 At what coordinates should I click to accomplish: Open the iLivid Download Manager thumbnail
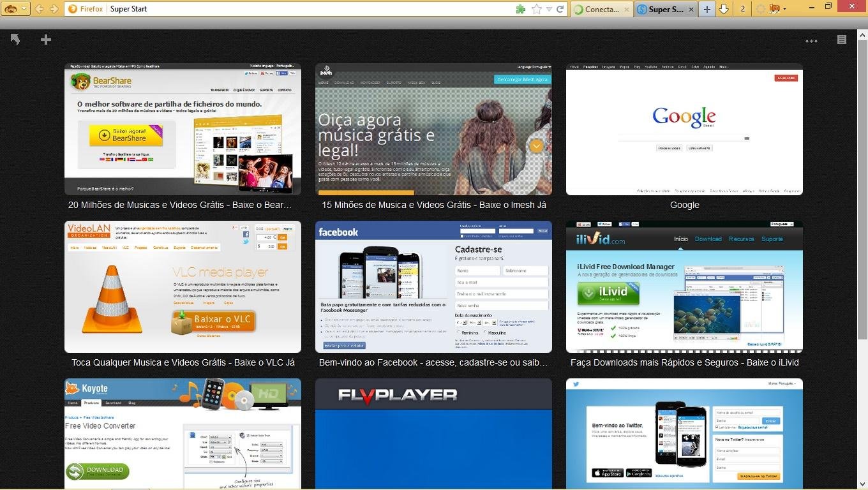pos(684,286)
